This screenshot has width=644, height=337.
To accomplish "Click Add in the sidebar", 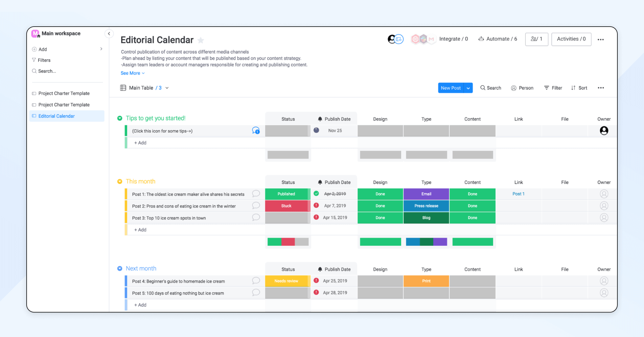I will [x=39, y=49].
